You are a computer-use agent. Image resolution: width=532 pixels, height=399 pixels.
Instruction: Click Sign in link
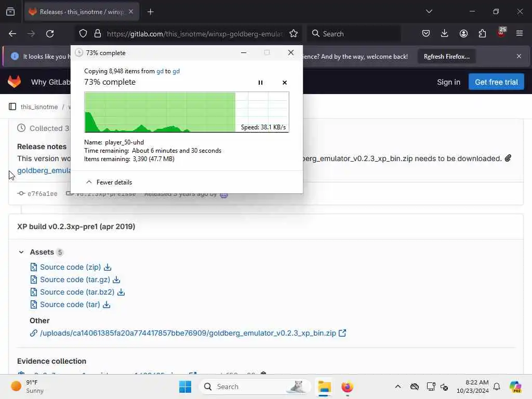click(x=448, y=82)
